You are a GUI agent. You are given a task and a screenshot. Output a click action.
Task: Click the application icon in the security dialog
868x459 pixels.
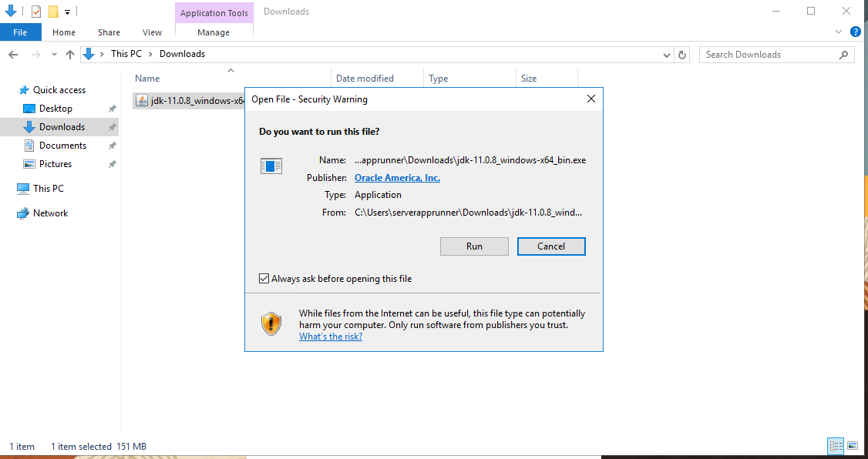[271, 166]
